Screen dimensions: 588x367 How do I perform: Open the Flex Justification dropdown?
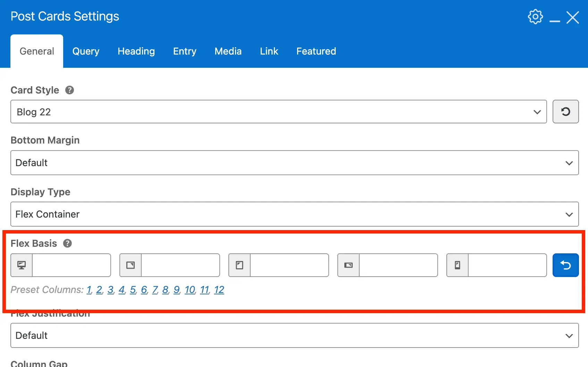click(294, 335)
